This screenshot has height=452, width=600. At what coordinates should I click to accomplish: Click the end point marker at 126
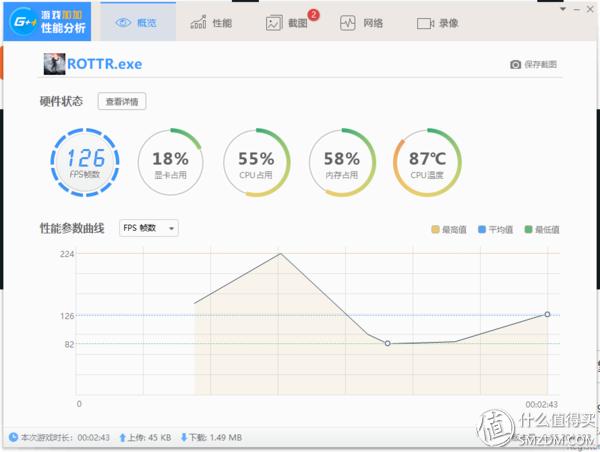click(x=547, y=314)
